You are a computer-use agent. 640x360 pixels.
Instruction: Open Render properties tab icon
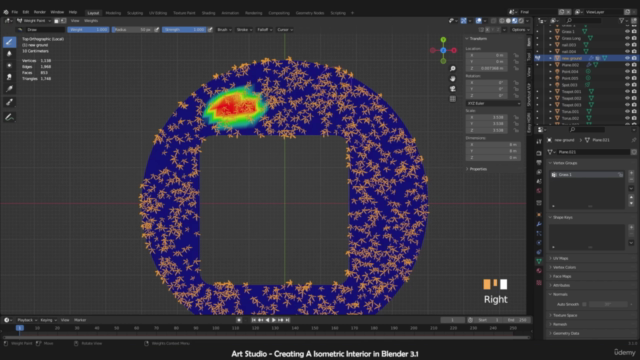(x=539, y=153)
